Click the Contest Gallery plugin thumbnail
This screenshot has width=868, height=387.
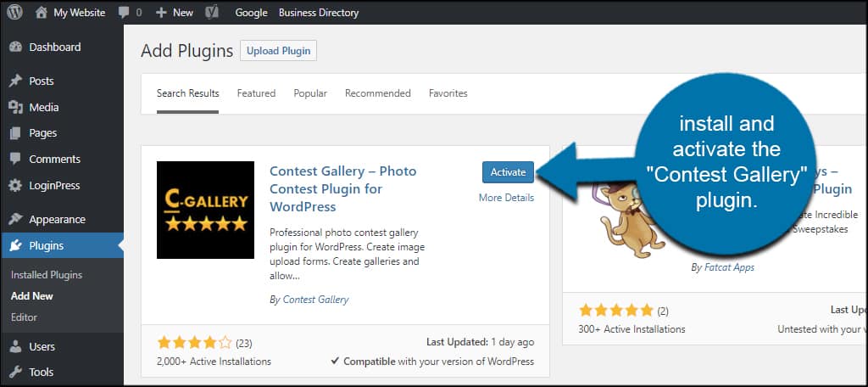click(205, 210)
